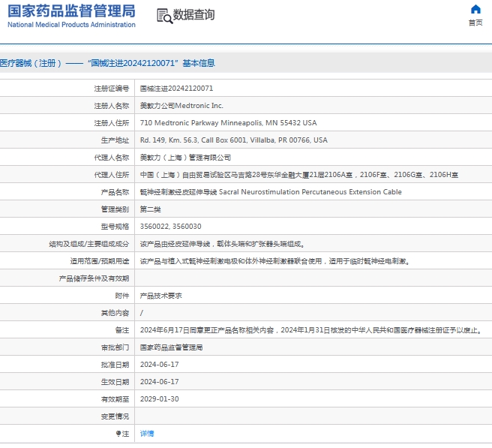Click the 首页 label under the home icon
This screenshot has height=448, width=492.
[475, 23]
